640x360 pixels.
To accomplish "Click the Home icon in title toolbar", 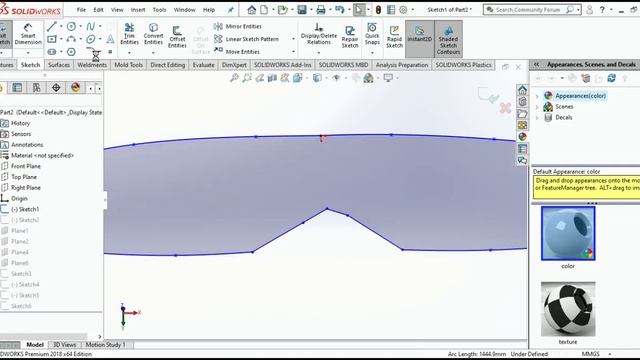I will (x=251, y=10).
